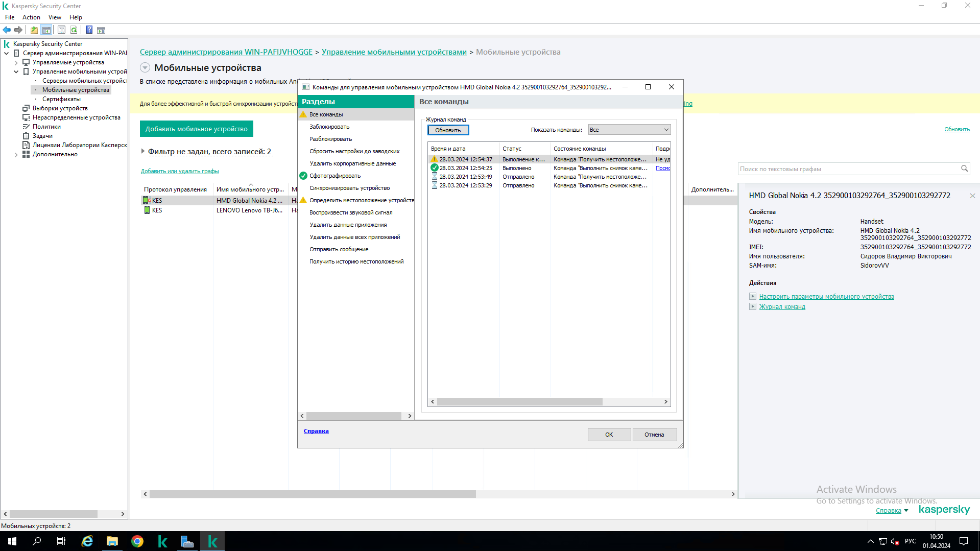This screenshot has width=980, height=551.
Task: Click the Добавить мобильное устройство button
Action: [x=197, y=129]
